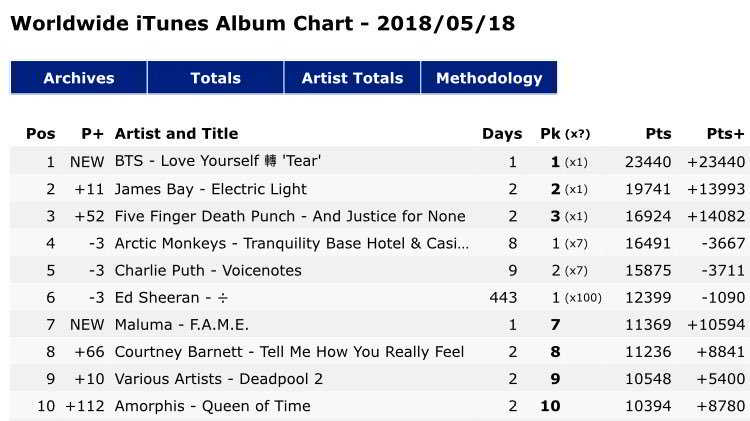This screenshot has width=750, height=421.
Task: Open James Bay - Electric Light entry
Action: 211,189
